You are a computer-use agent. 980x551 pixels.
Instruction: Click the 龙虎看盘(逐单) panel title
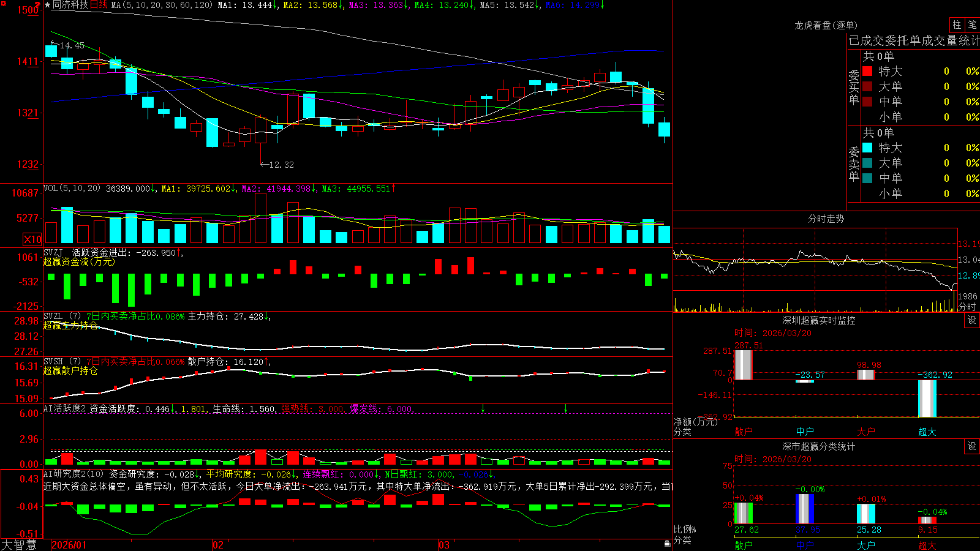click(x=826, y=25)
